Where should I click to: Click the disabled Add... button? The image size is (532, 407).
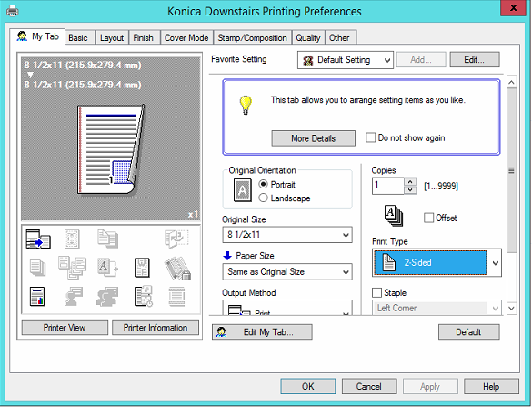tap(421, 60)
